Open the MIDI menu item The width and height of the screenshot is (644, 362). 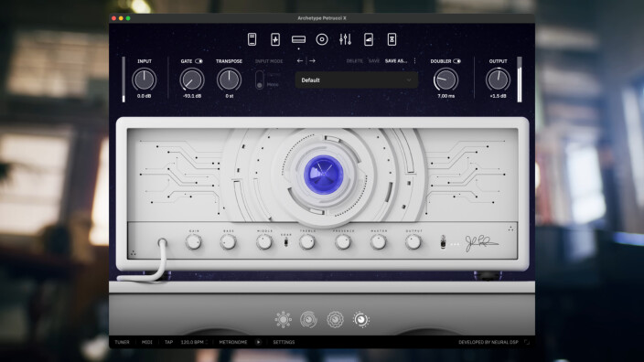tap(146, 342)
